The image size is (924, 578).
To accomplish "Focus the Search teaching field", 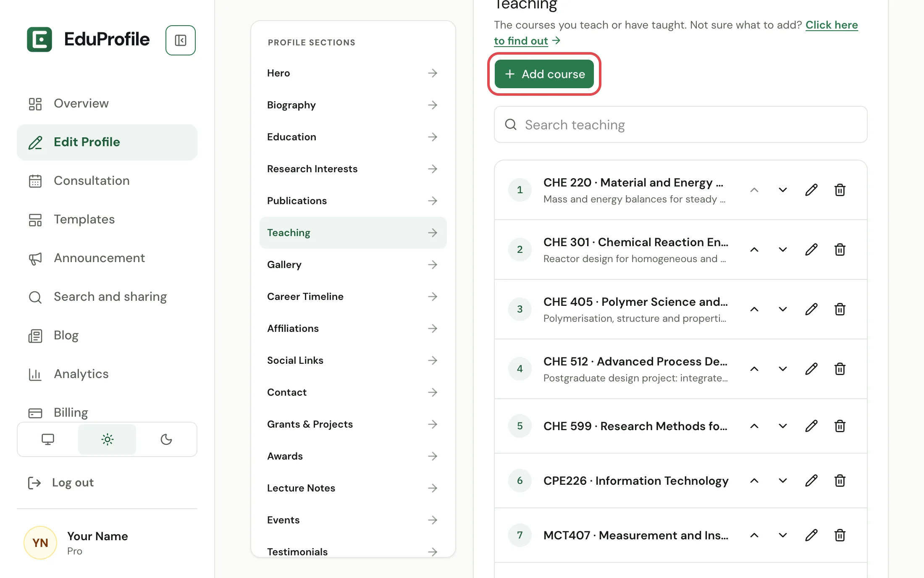I will 681,124.
